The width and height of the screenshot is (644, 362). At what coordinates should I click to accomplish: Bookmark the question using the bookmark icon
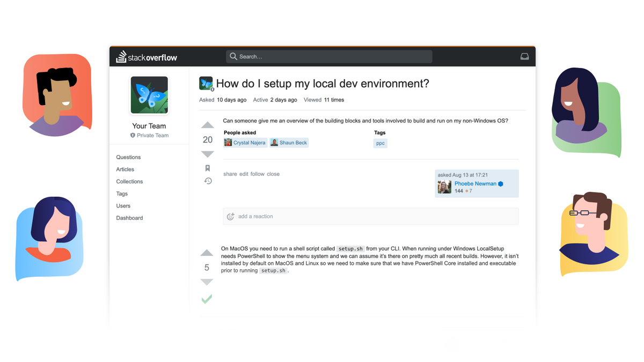click(207, 168)
